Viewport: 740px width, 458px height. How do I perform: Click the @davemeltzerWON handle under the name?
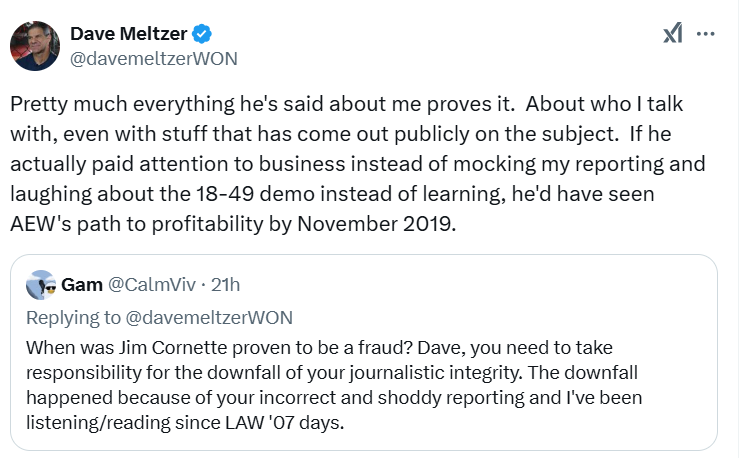pos(154,58)
